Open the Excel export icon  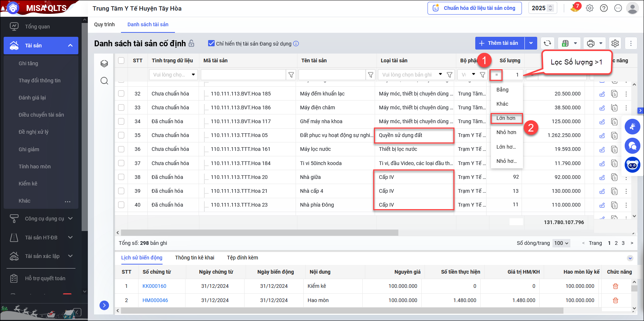[565, 43]
